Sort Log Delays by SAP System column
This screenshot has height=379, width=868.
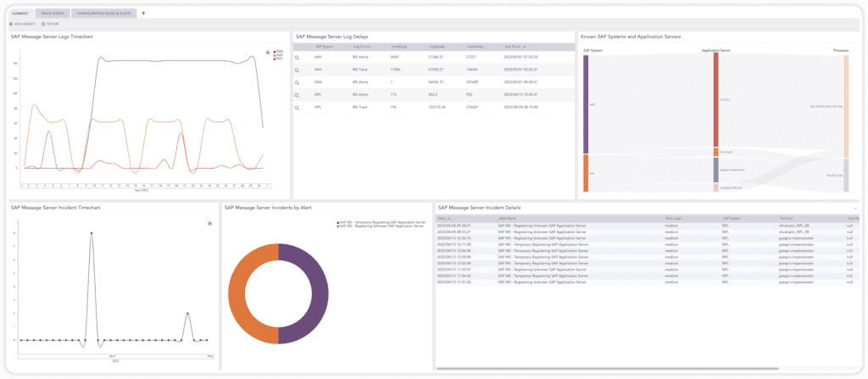324,47
